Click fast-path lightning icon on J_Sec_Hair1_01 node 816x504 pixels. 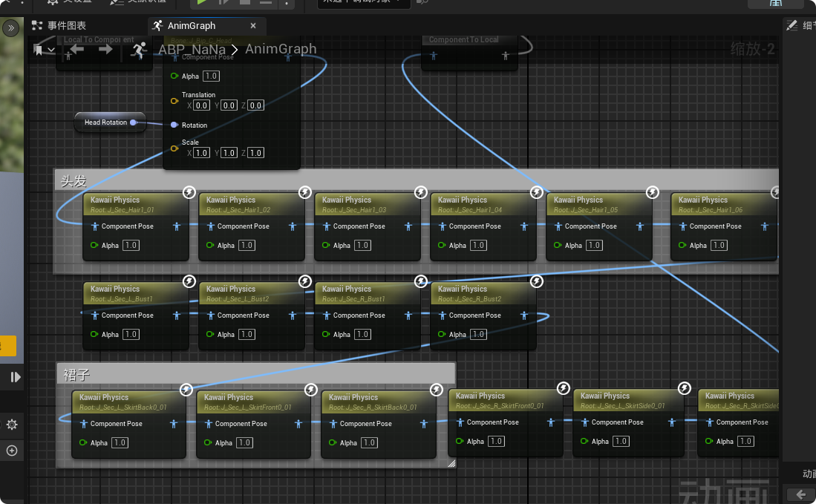pos(189,192)
